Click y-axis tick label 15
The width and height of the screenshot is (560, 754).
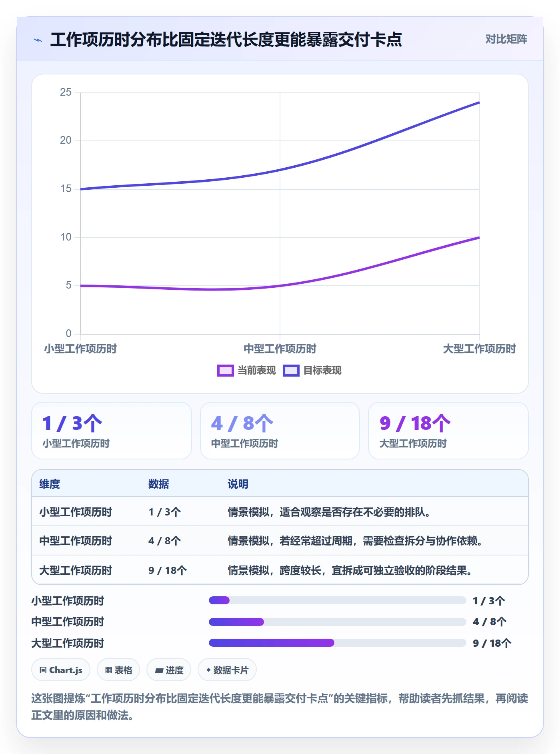point(66,189)
